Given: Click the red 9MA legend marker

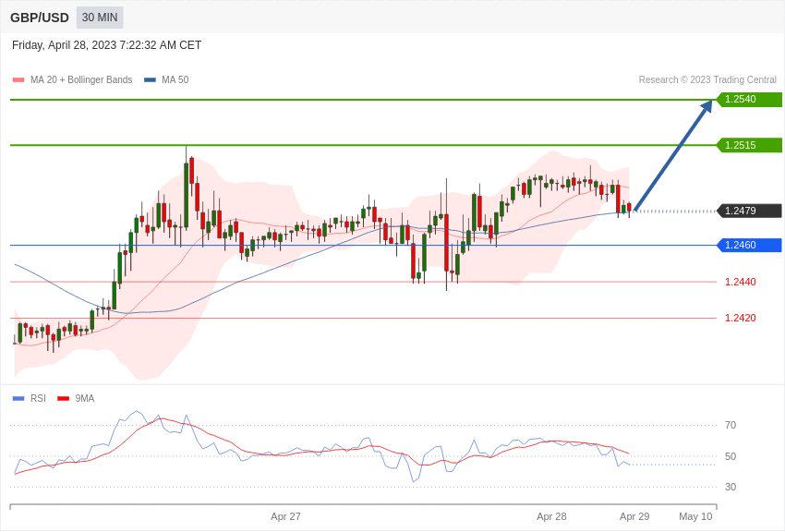Looking at the screenshot, I should pos(63,398).
